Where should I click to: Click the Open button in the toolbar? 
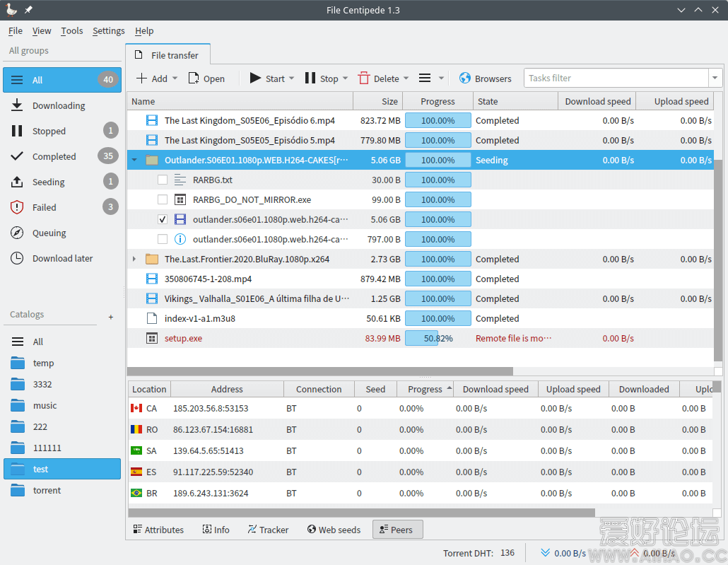click(206, 78)
